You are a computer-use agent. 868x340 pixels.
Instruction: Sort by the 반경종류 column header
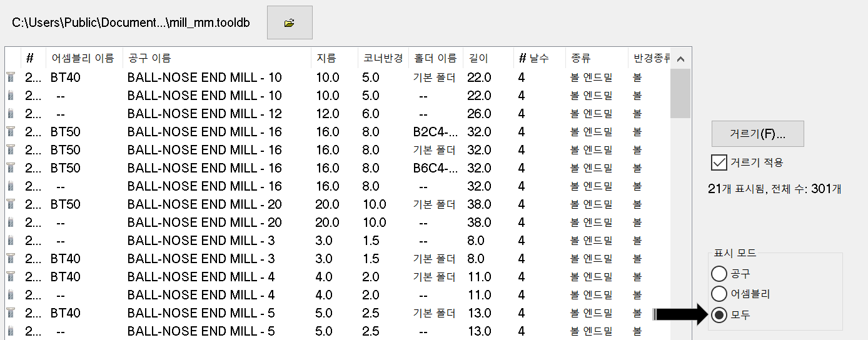(649, 58)
